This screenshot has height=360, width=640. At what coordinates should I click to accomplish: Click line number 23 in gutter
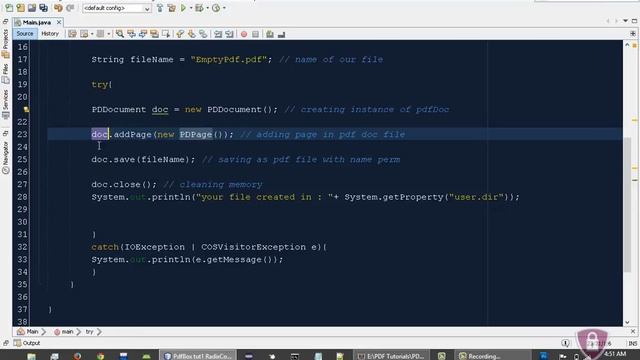(22, 134)
